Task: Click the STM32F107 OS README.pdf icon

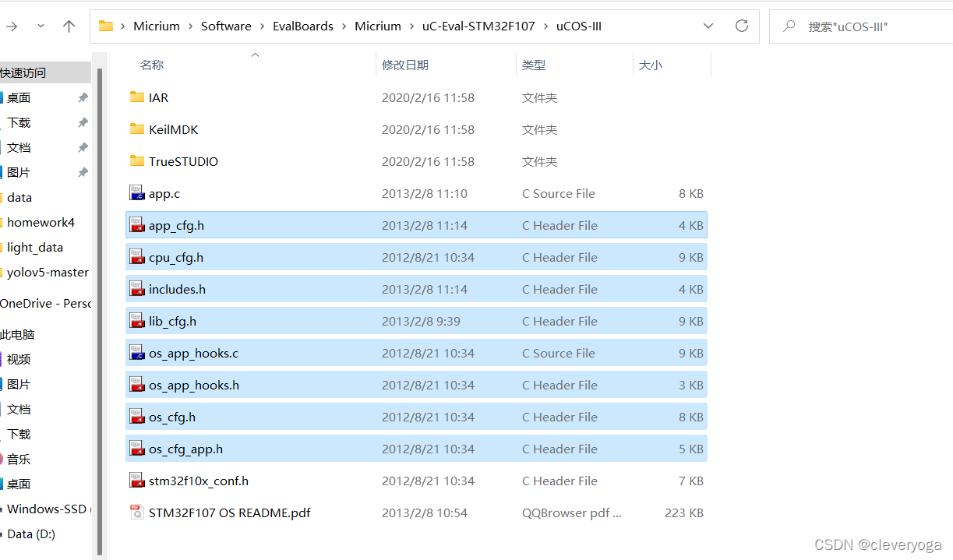Action: [137, 512]
